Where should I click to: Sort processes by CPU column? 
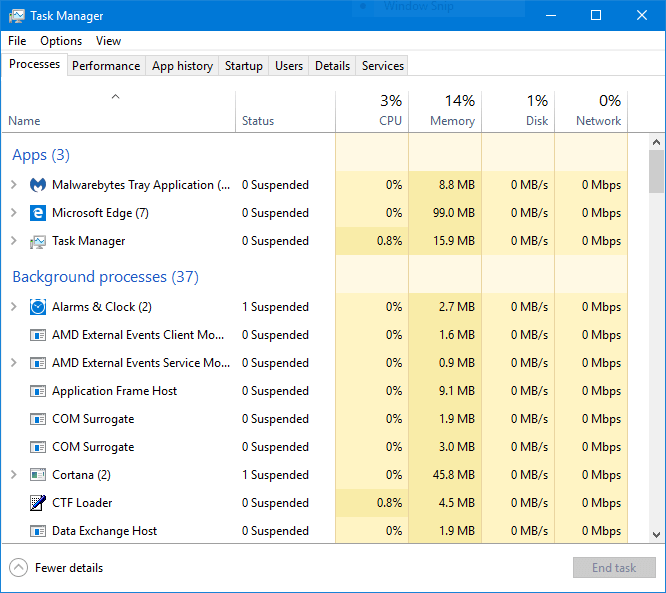(372, 111)
